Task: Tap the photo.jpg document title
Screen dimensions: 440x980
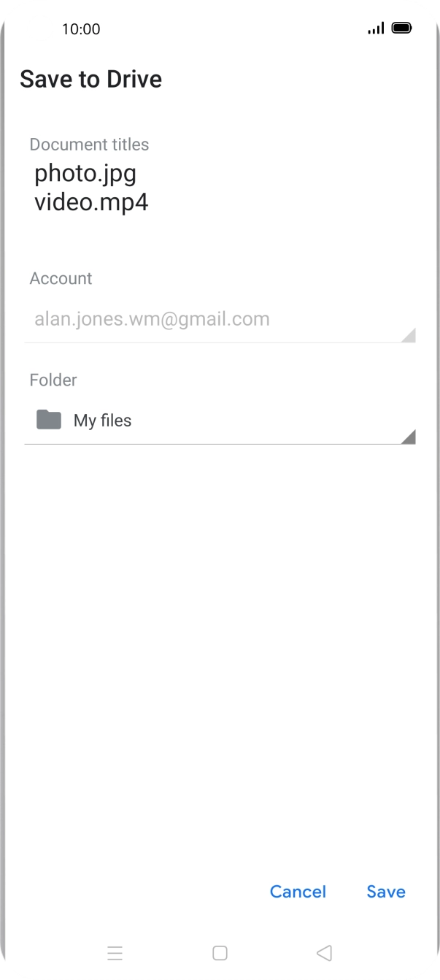Action: [x=85, y=174]
